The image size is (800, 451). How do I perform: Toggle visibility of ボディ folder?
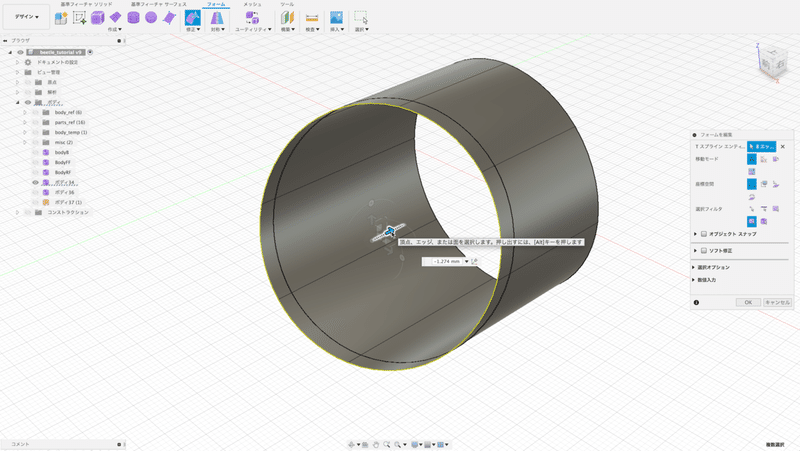click(28, 102)
